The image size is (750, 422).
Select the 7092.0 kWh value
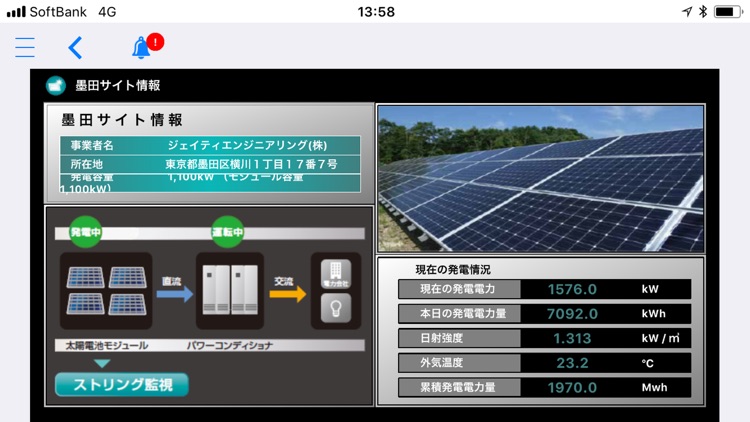click(x=572, y=314)
